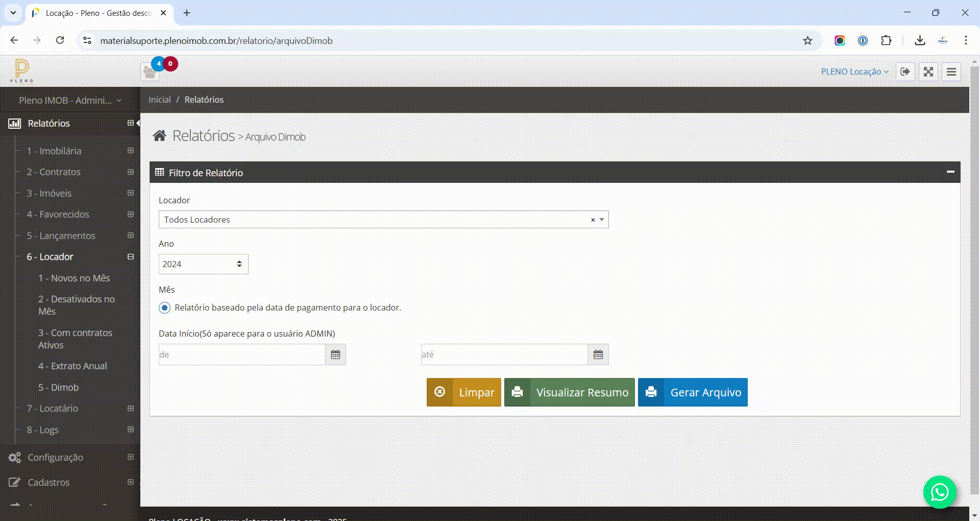Open the hamburger menu icon in top bar
The image size is (980, 521).
click(951, 72)
